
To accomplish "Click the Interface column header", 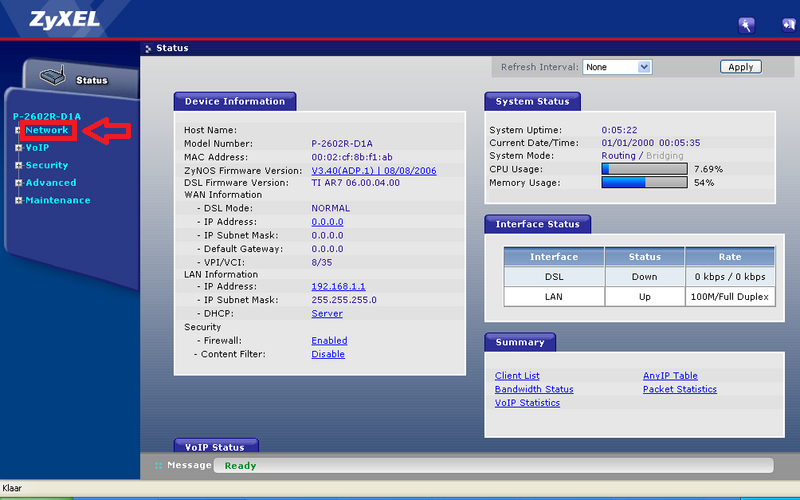I will click(x=554, y=257).
